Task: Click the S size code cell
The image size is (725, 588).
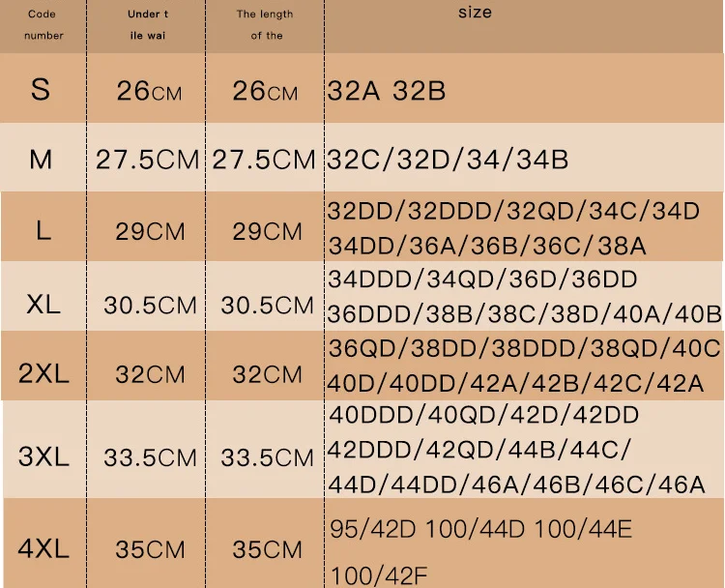Action: tap(41, 90)
